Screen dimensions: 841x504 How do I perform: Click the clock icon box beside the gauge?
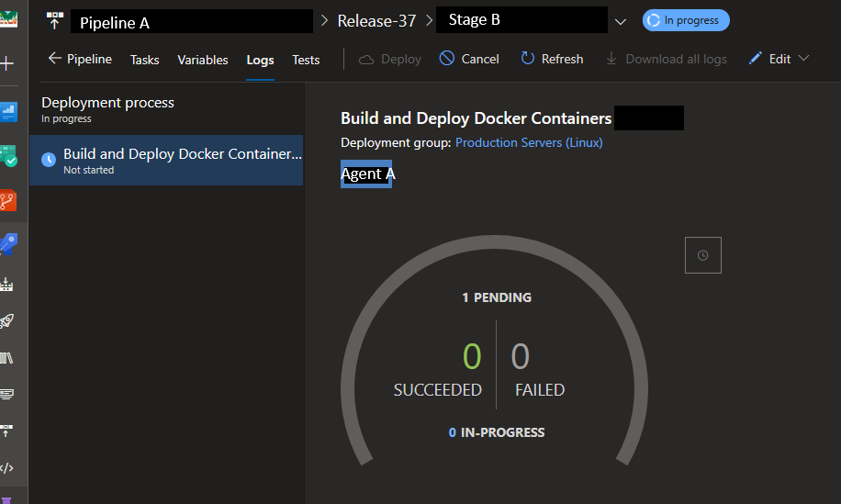pyautogui.click(x=702, y=255)
